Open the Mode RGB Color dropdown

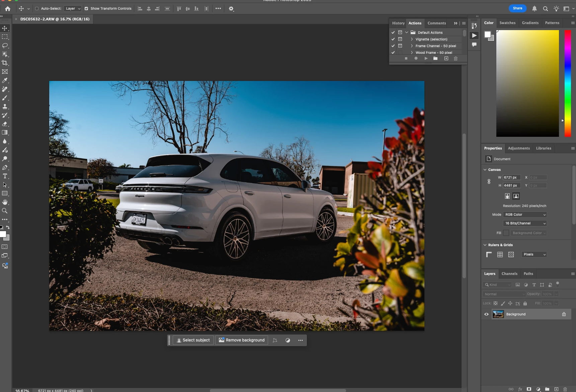coord(525,215)
